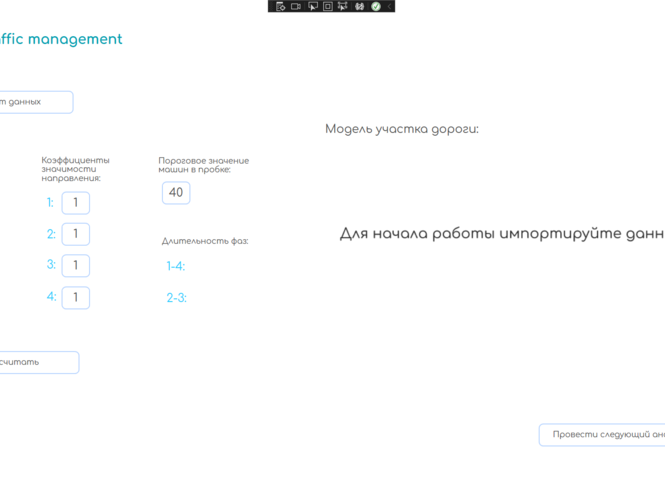
Task: Click the phase '2-3:' label
Action: (x=176, y=298)
